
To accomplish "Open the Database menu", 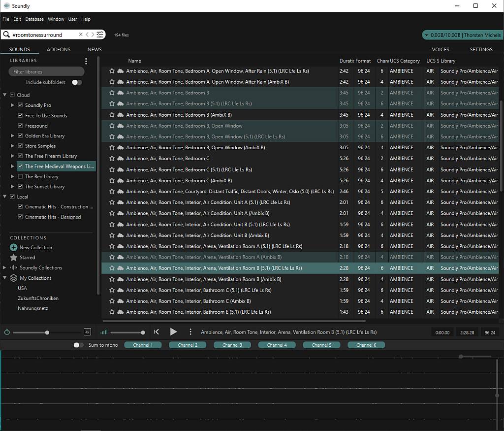I will click(34, 19).
